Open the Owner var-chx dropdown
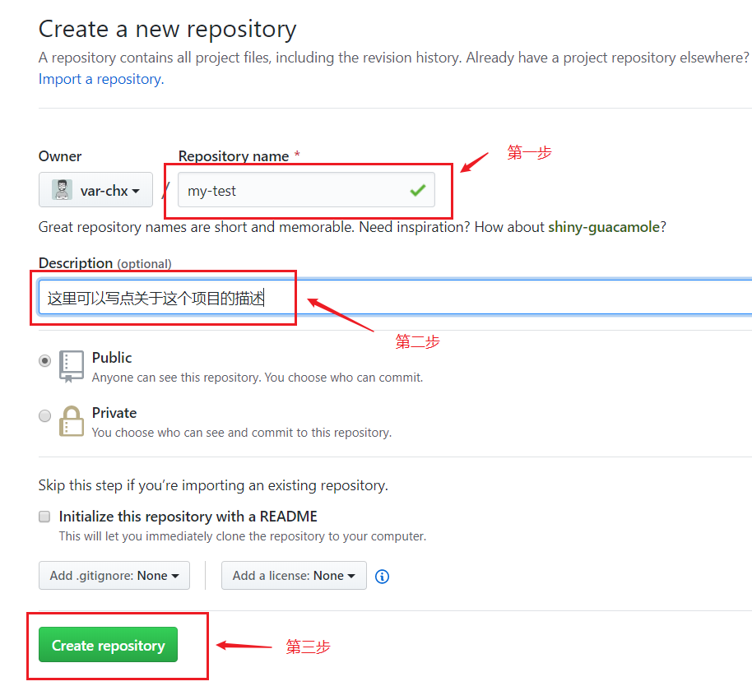This screenshot has width=752, height=700. point(95,190)
